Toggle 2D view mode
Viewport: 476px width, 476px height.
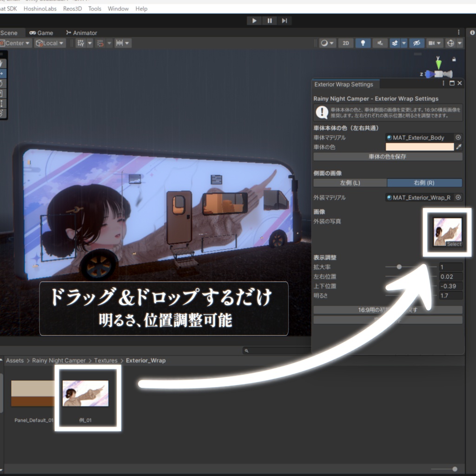[x=346, y=43]
